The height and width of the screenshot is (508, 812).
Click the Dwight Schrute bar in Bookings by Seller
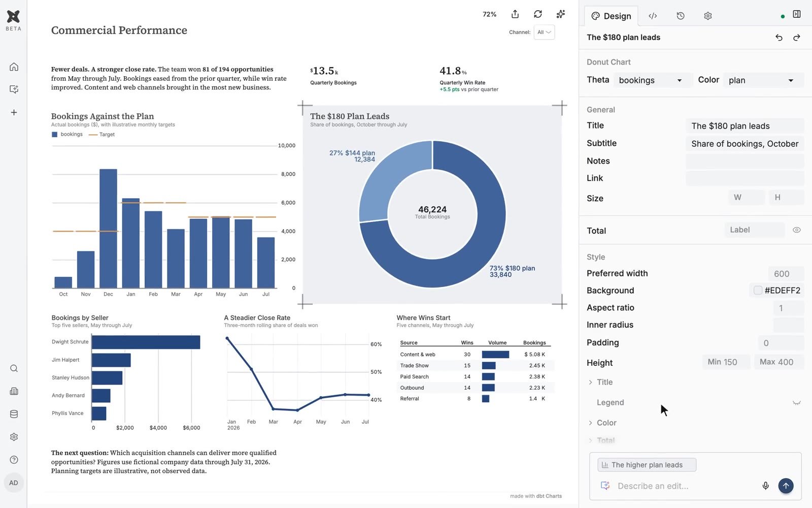(146, 342)
